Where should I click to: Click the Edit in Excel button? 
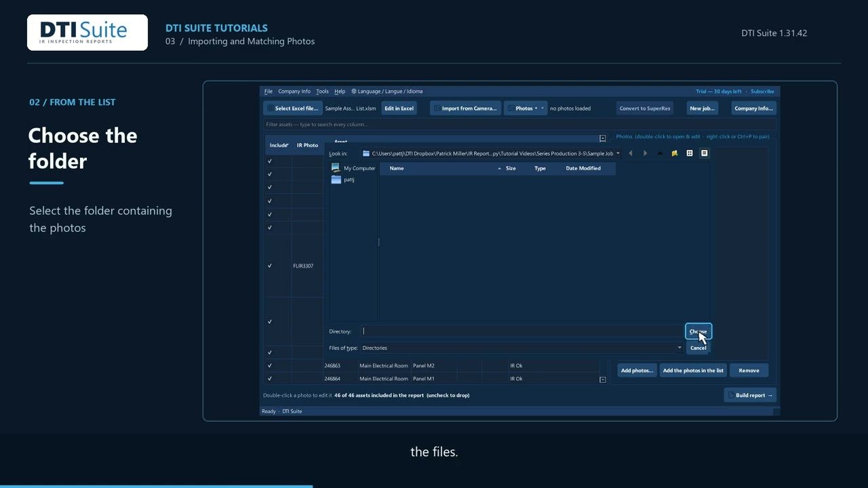pos(399,108)
